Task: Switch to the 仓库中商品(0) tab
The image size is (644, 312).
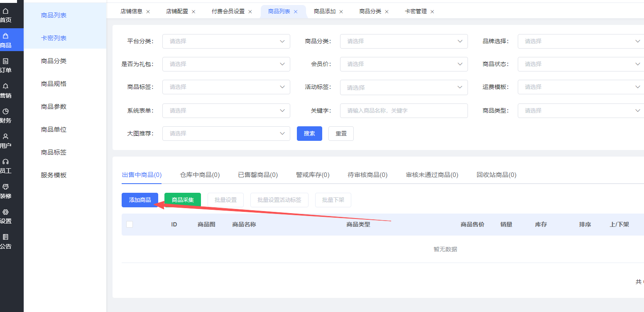Action: [200, 175]
